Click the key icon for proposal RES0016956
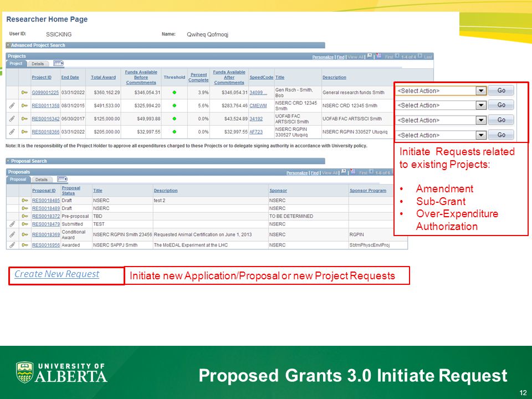Screen dimensions: 532x399 pyautogui.click(x=25, y=245)
